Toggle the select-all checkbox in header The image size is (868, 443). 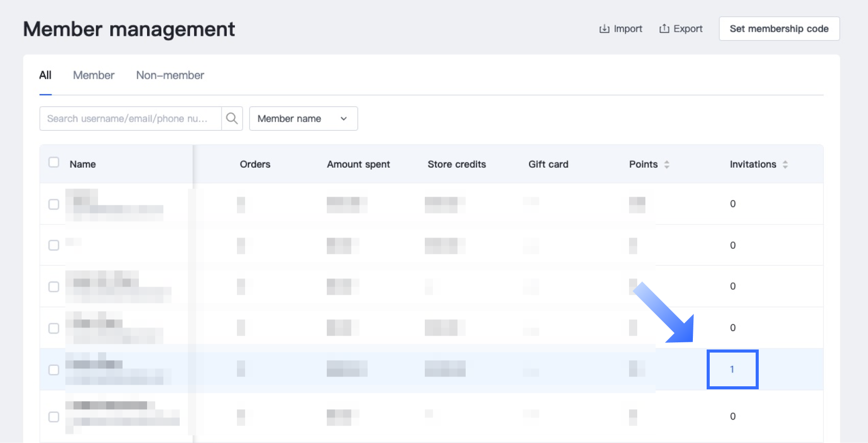click(x=54, y=162)
